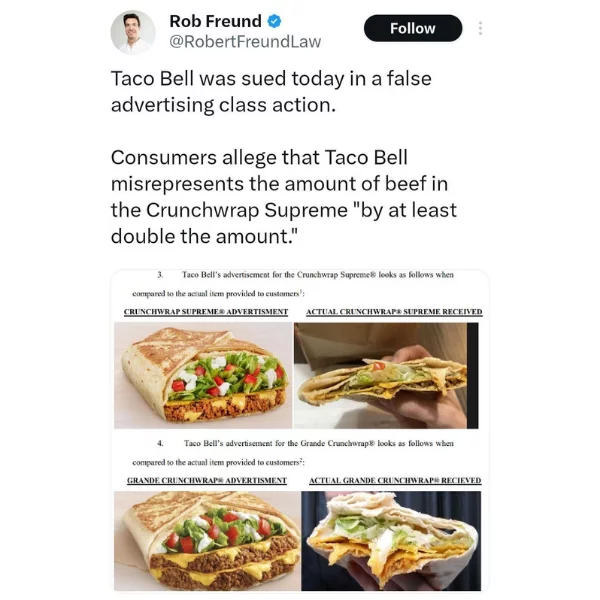Click paragraph 3 of the complaint document

[x=293, y=284]
